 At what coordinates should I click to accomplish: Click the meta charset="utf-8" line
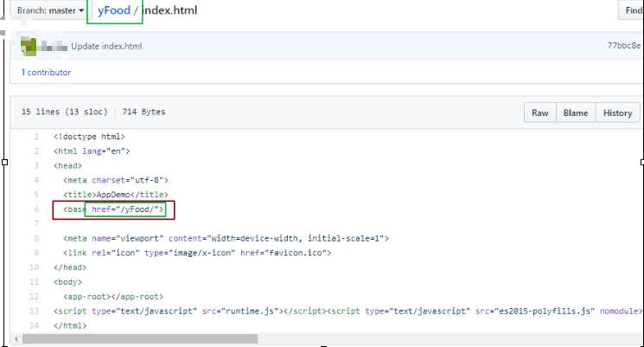(x=116, y=180)
